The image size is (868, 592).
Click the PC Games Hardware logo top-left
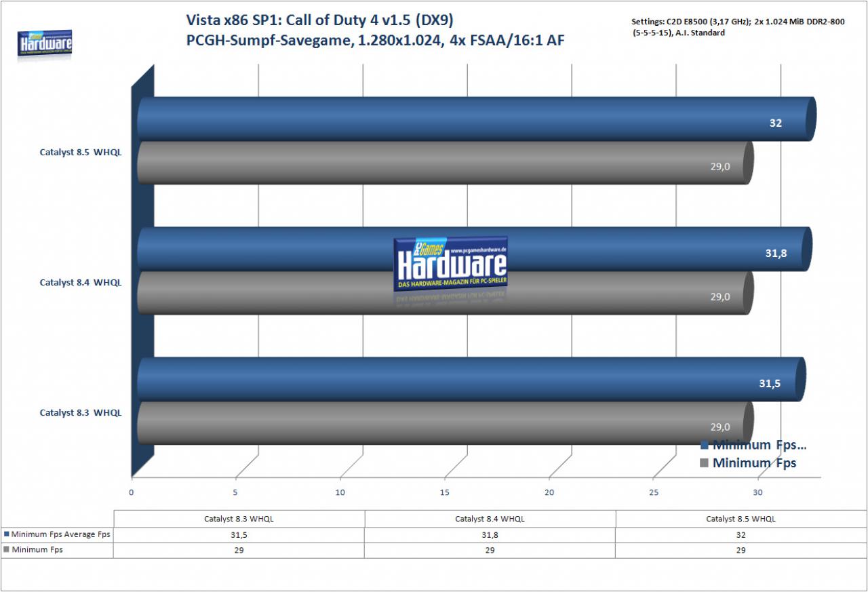45,44
